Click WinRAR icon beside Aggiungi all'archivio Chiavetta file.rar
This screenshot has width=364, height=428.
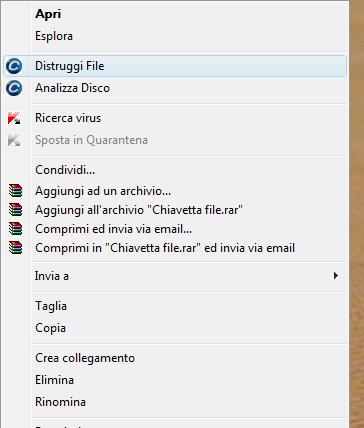[x=15, y=210]
